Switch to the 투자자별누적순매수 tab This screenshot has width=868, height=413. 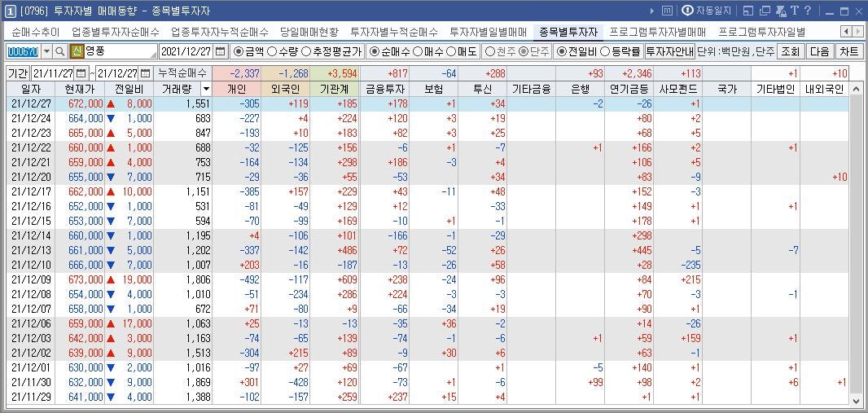tap(394, 32)
